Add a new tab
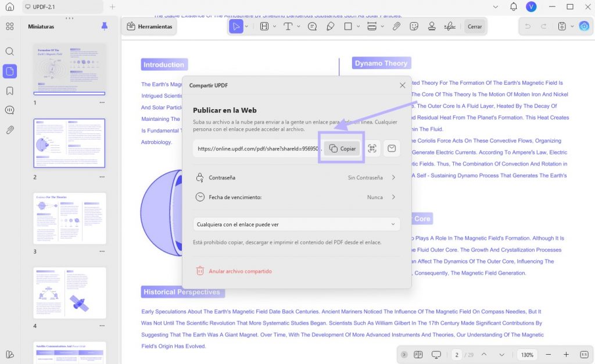595x364 pixels. (x=112, y=7)
